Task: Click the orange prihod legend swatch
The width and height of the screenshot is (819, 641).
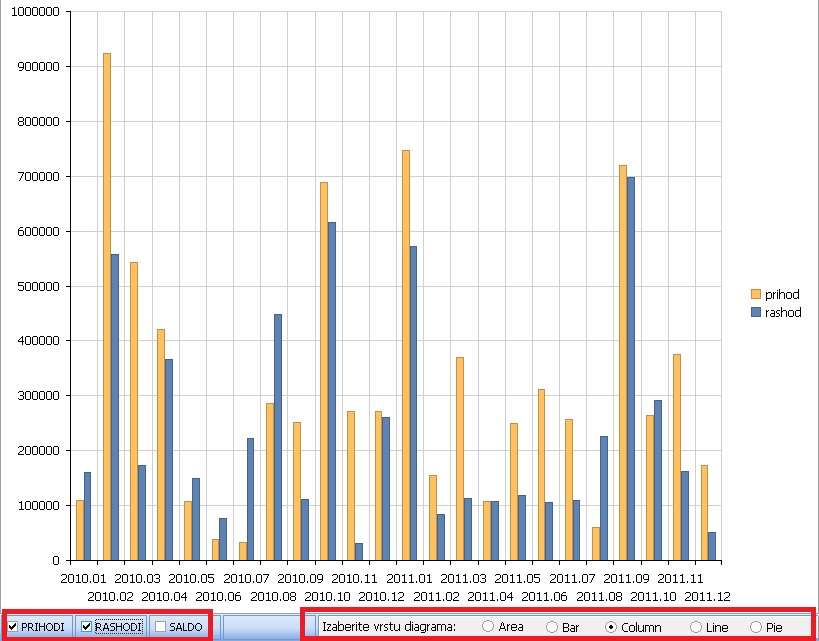Action: pyautogui.click(x=756, y=294)
